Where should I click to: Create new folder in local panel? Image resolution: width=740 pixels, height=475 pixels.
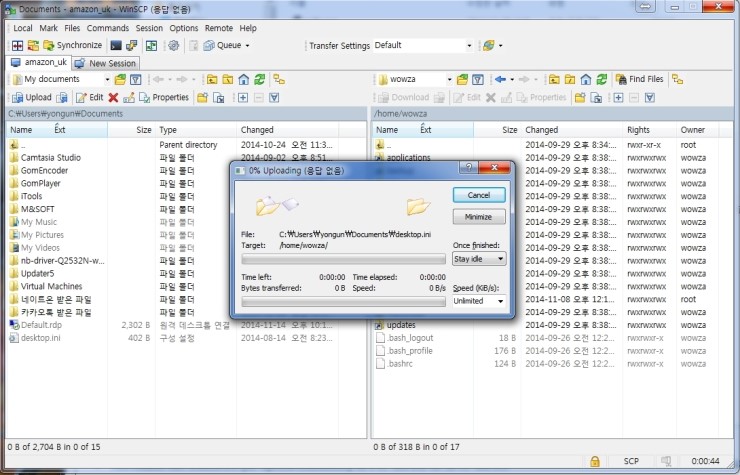202,98
